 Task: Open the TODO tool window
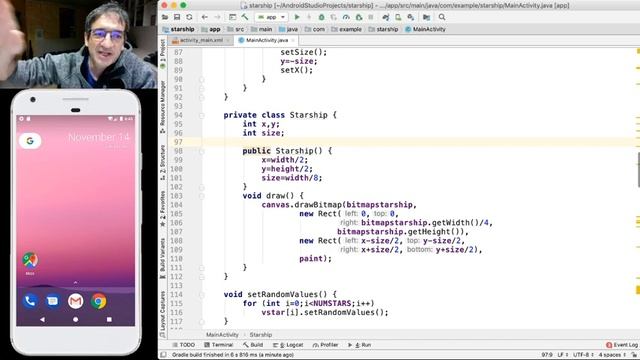pos(184,345)
